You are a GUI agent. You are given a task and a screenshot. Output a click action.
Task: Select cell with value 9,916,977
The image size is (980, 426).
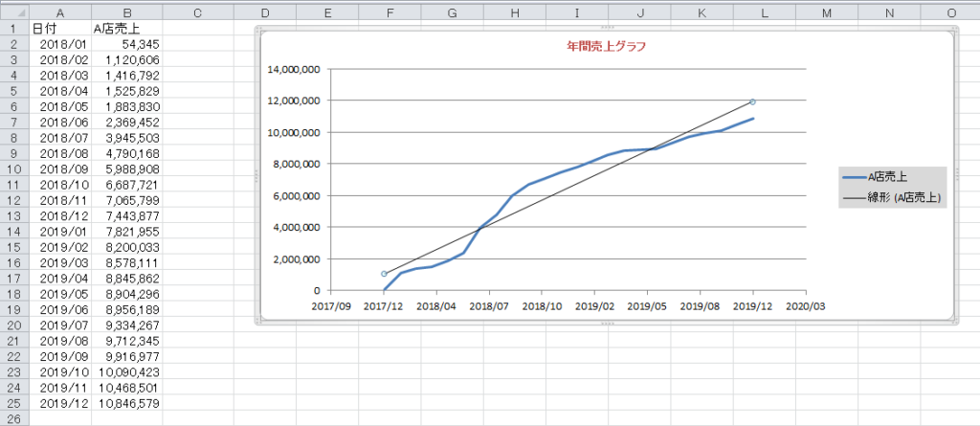[x=127, y=356]
